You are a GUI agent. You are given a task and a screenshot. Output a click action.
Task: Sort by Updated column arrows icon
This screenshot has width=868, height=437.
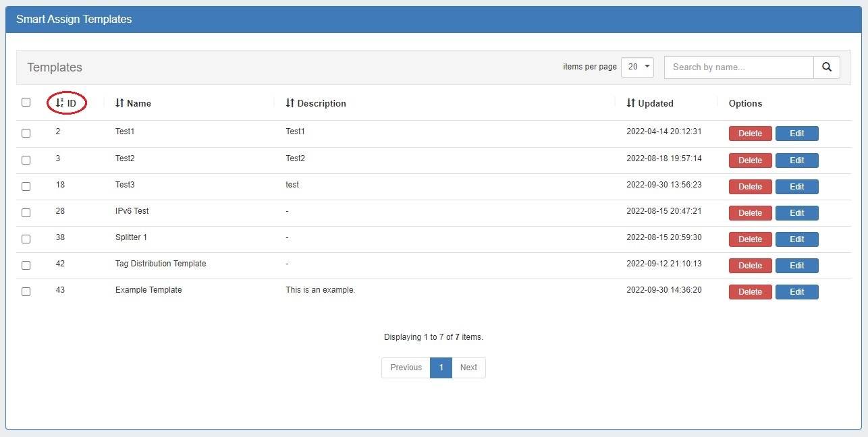[631, 103]
